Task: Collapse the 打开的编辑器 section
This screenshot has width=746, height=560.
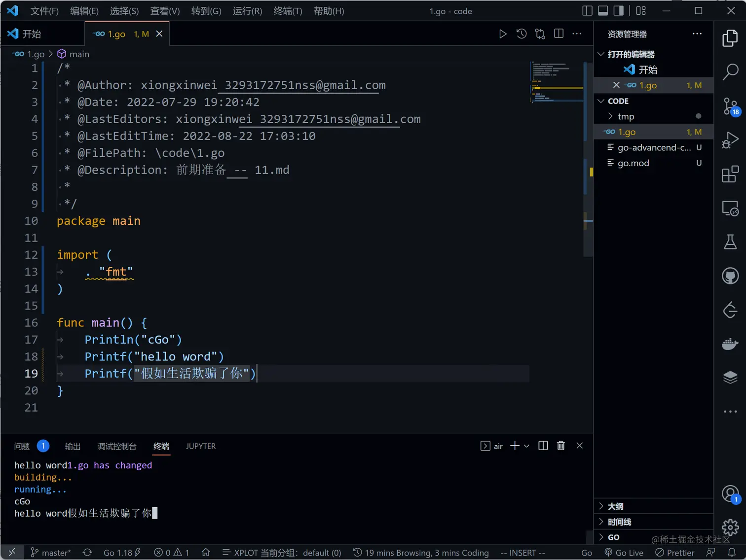Action: [x=654, y=54]
